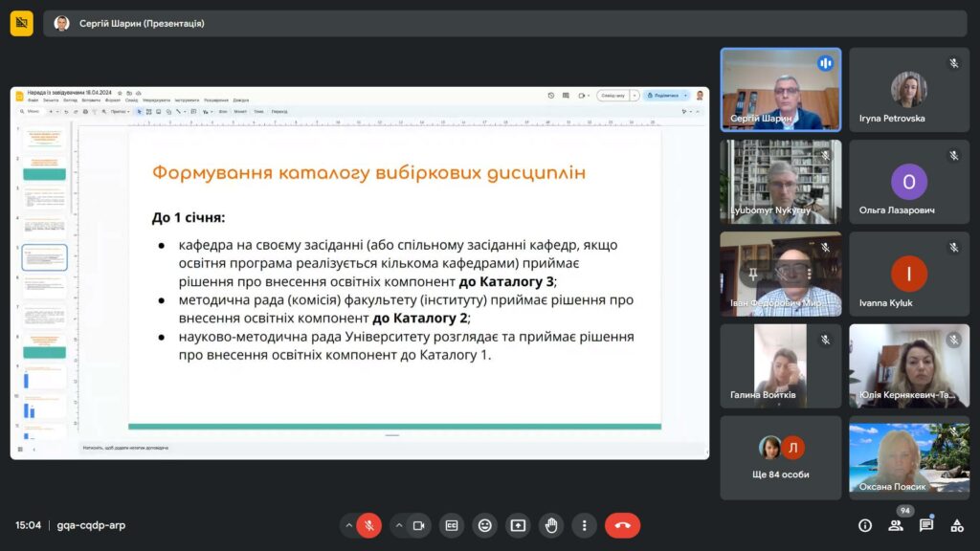Click the present screen icon
Image resolution: width=980 pixels, height=551 pixels.
518,525
